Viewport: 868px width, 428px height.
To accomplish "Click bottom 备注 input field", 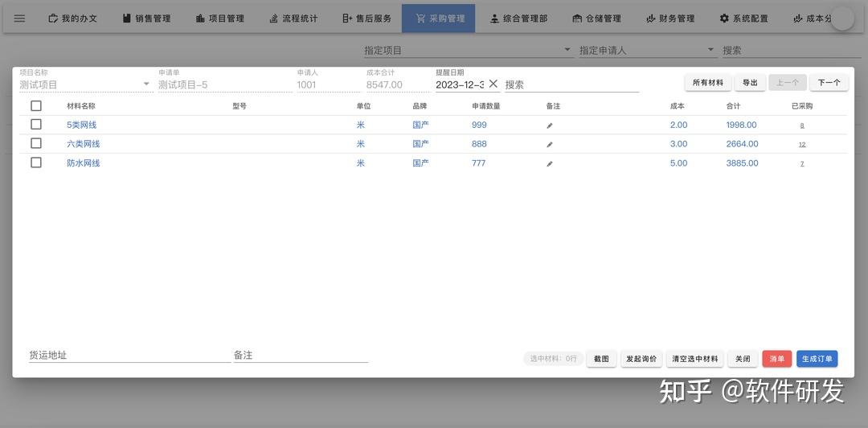I will pos(301,356).
